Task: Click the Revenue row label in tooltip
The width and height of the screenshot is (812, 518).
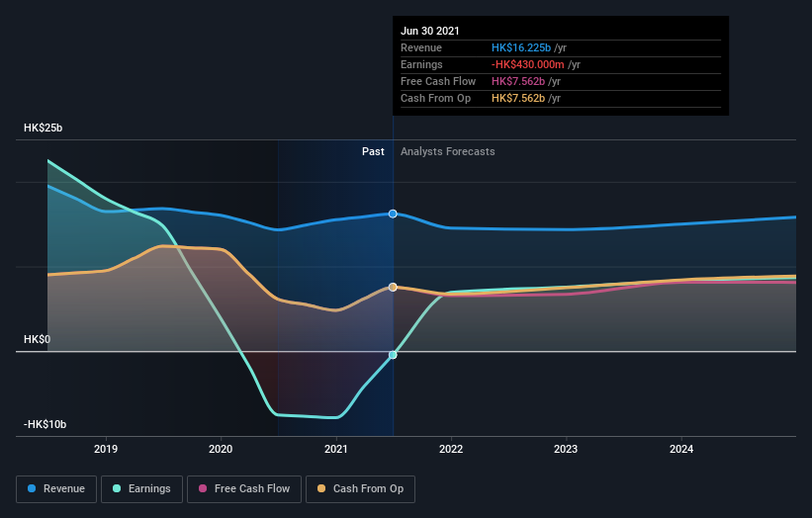Action: click(421, 47)
